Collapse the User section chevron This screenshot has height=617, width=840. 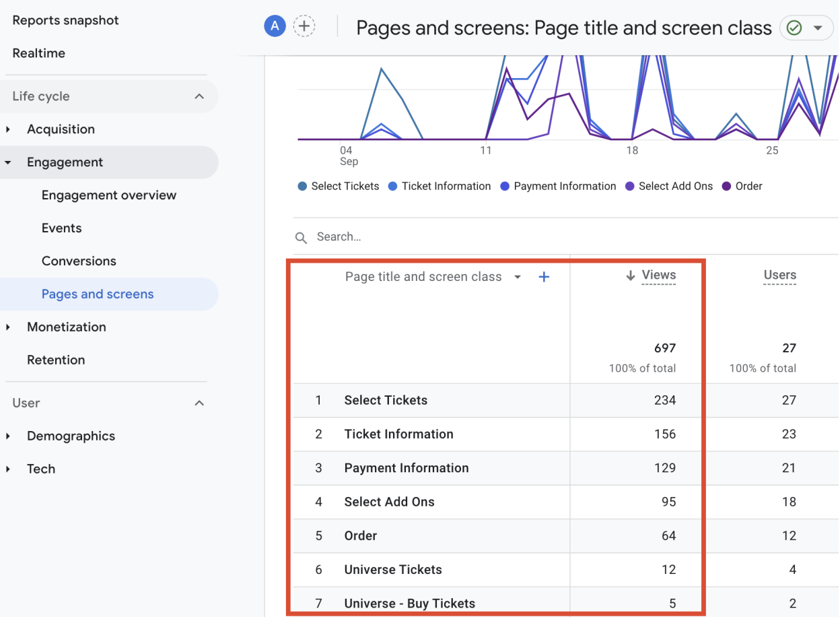(199, 403)
